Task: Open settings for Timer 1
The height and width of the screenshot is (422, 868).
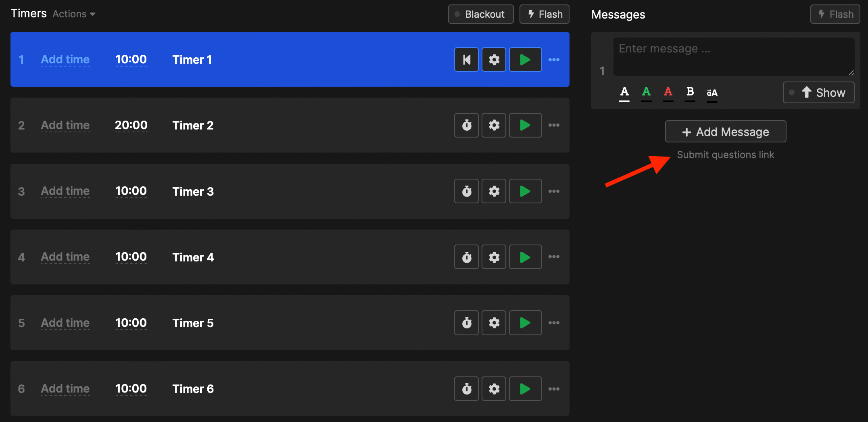Action: click(494, 59)
